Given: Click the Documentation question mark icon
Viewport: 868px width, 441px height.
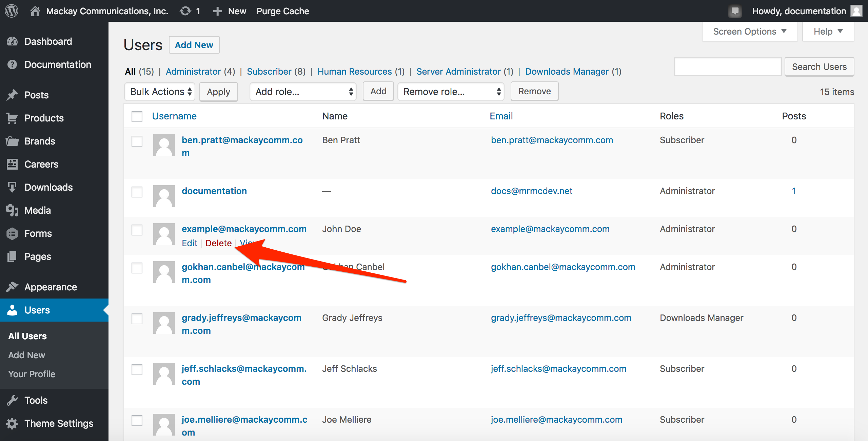Looking at the screenshot, I should point(12,64).
